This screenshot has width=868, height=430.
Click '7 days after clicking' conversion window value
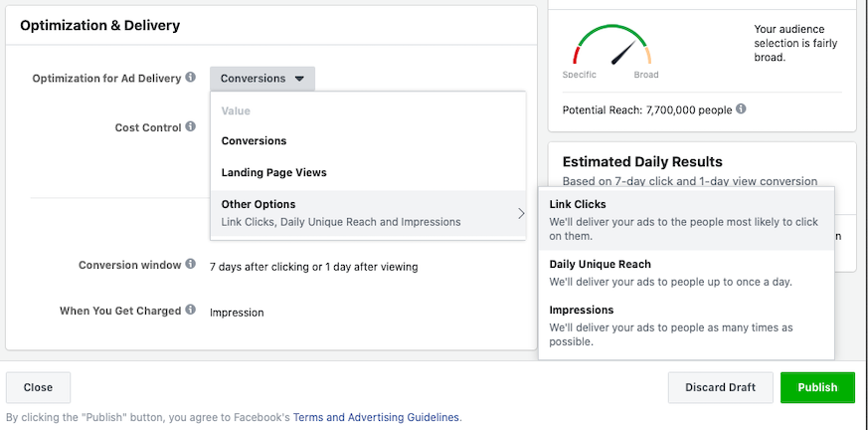click(313, 267)
